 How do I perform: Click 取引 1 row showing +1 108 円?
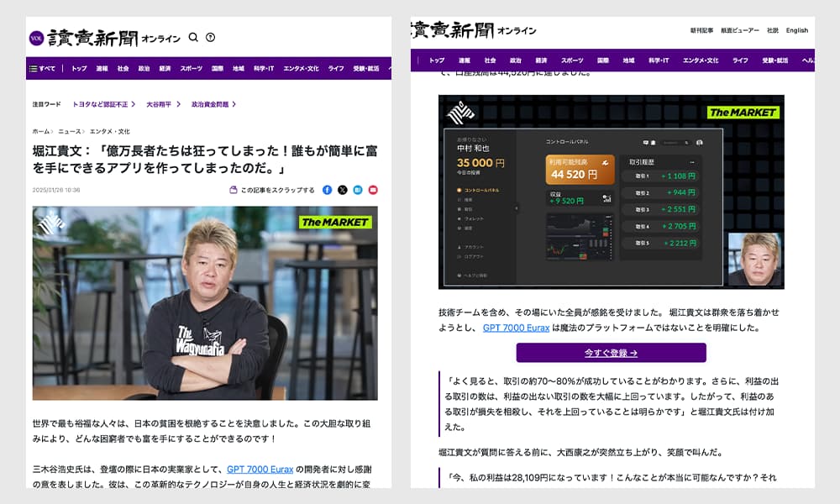[662, 176]
